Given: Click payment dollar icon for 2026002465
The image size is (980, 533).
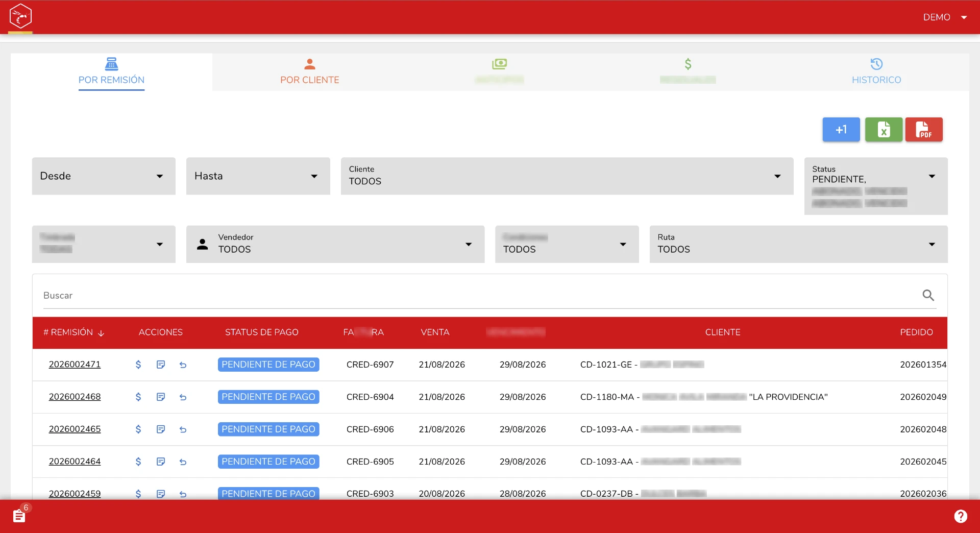Looking at the screenshot, I should coord(138,429).
